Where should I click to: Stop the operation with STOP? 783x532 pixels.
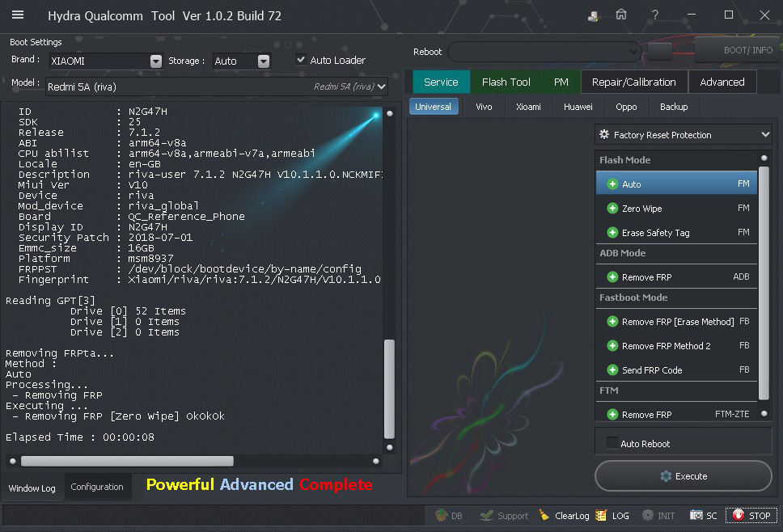(x=751, y=516)
